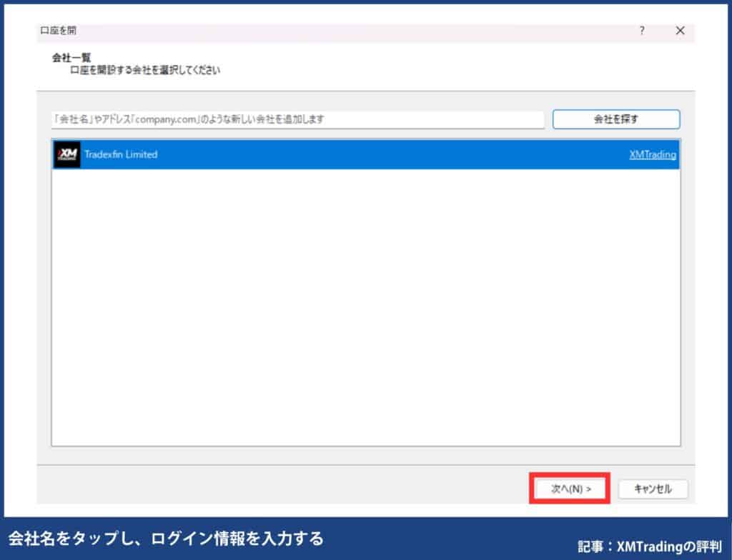Click the 会社を探す button

click(x=615, y=119)
